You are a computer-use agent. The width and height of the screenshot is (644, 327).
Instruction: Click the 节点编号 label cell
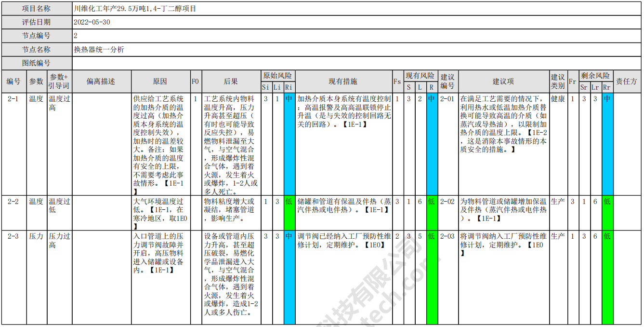coord(37,36)
